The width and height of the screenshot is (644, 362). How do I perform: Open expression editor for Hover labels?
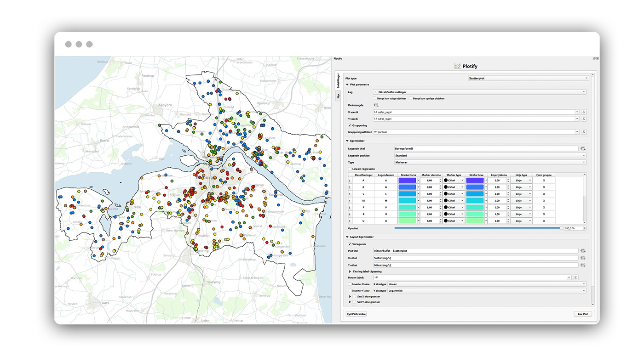575,277
